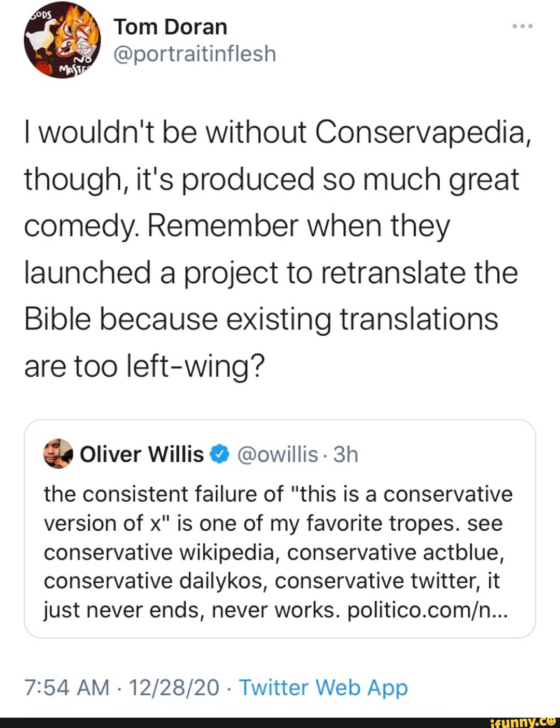Click Oliver Willis's small profile picture
Screen dimensions: 560x728
(x=58, y=454)
